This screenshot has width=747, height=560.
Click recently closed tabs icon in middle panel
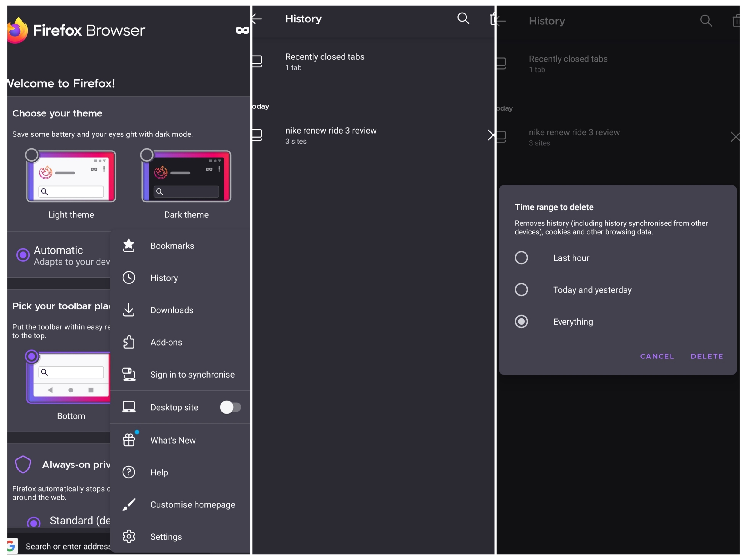pyautogui.click(x=257, y=62)
